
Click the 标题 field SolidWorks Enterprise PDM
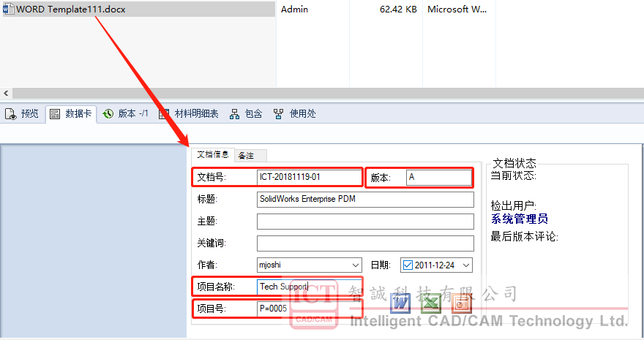[x=365, y=200]
